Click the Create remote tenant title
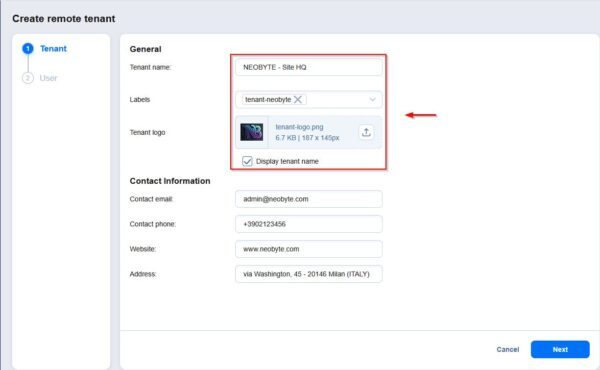Viewport: 600px width, 370px height. click(64, 19)
